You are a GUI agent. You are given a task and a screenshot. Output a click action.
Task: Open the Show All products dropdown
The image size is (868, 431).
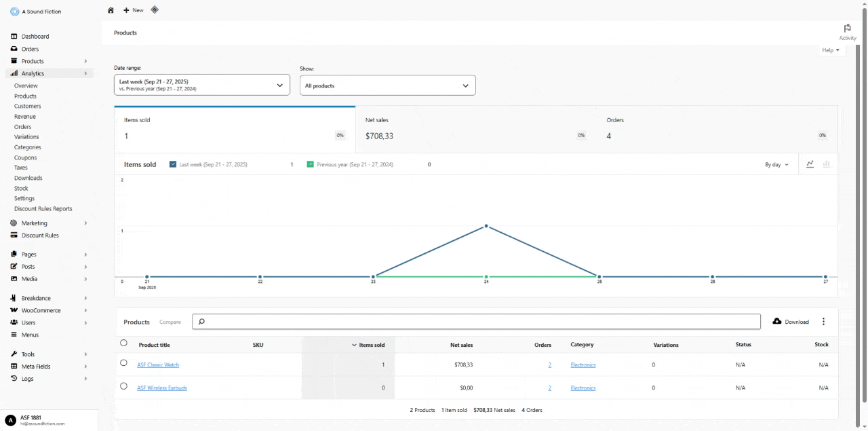click(387, 85)
